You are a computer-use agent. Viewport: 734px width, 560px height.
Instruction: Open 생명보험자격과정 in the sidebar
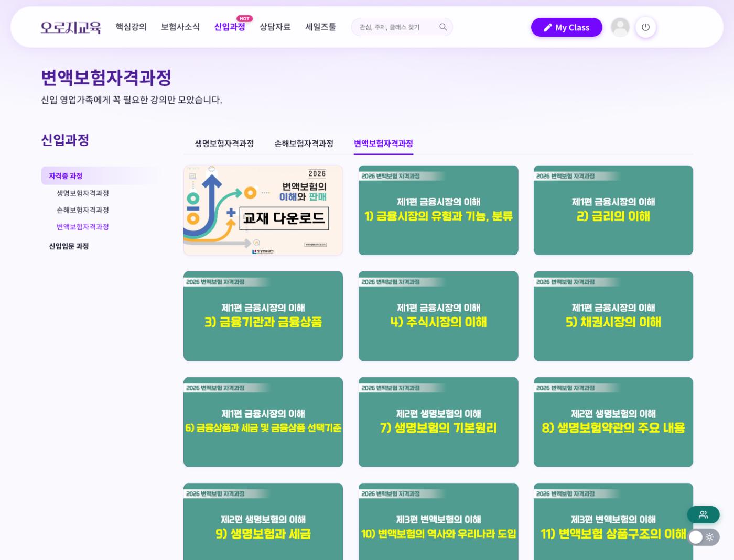(83, 193)
